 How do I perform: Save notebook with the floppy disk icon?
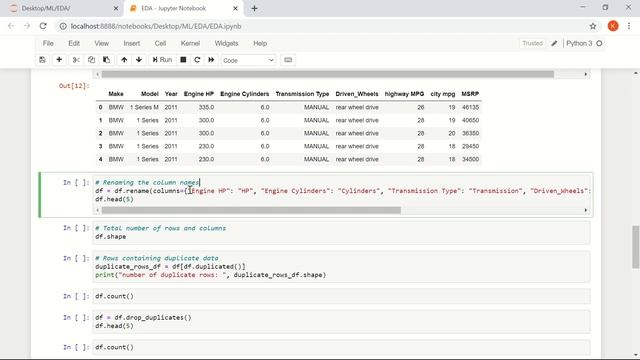point(42,60)
